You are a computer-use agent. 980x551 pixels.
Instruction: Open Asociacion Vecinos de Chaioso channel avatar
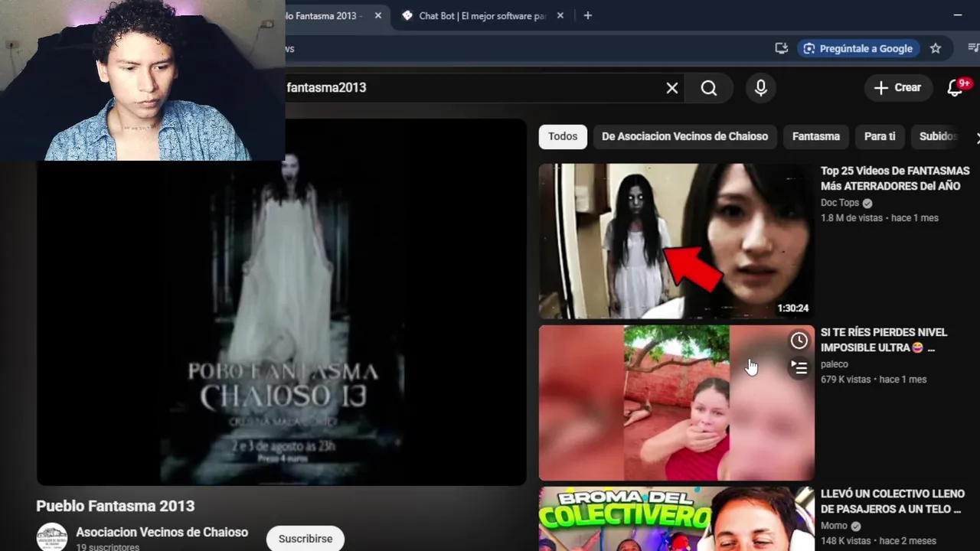(x=52, y=537)
